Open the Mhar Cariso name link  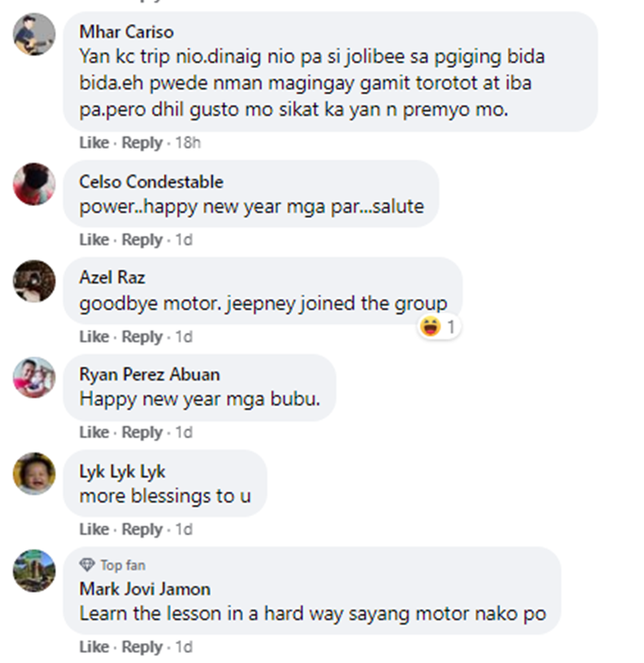(126, 32)
